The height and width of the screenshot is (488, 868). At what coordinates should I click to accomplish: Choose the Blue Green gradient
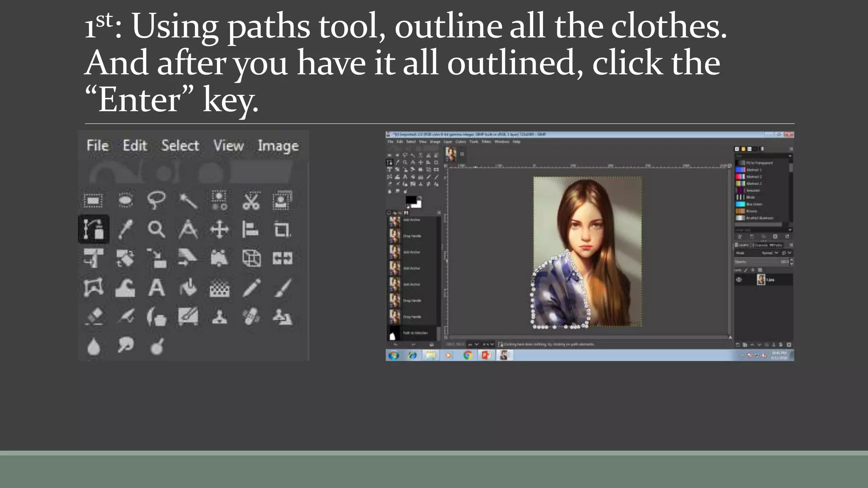[x=762, y=204]
